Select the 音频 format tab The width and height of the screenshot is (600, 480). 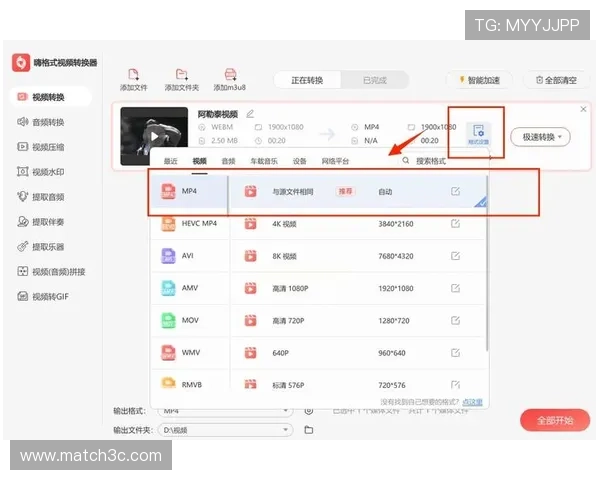pyautogui.click(x=228, y=161)
